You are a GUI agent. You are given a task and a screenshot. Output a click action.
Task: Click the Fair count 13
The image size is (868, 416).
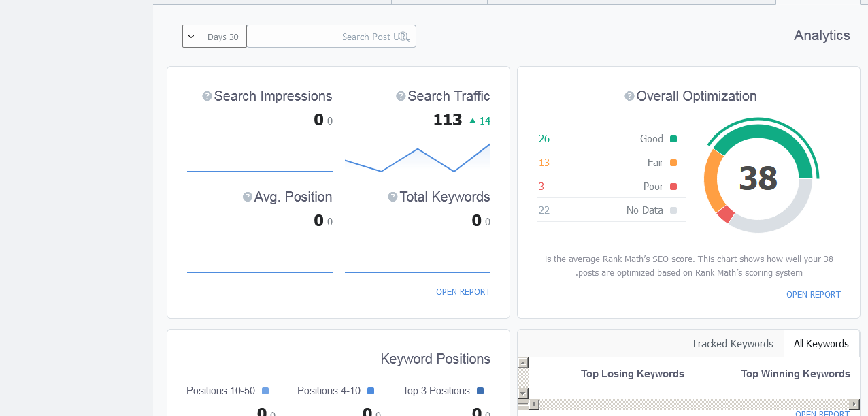tap(544, 163)
